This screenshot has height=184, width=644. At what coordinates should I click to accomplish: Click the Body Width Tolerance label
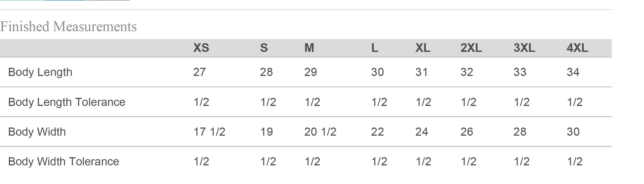click(64, 161)
